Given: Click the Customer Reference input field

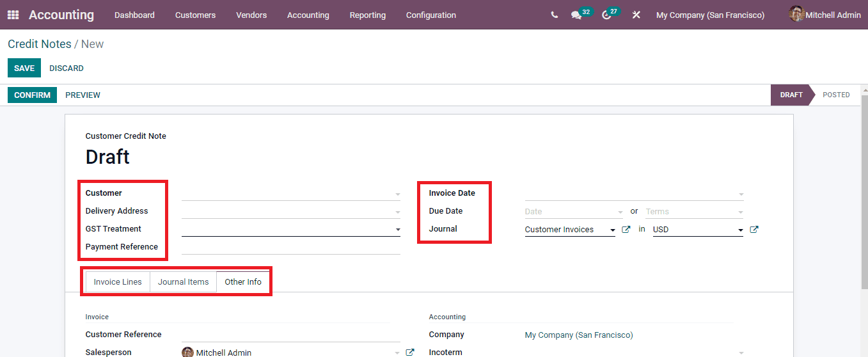Looking at the screenshot, I should (x=291, y=335).
